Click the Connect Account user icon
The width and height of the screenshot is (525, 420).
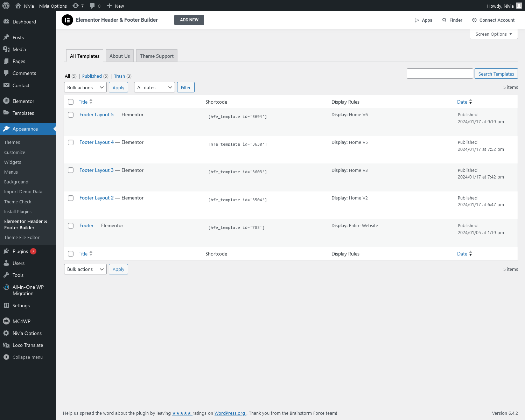click(x=474, y=20)
